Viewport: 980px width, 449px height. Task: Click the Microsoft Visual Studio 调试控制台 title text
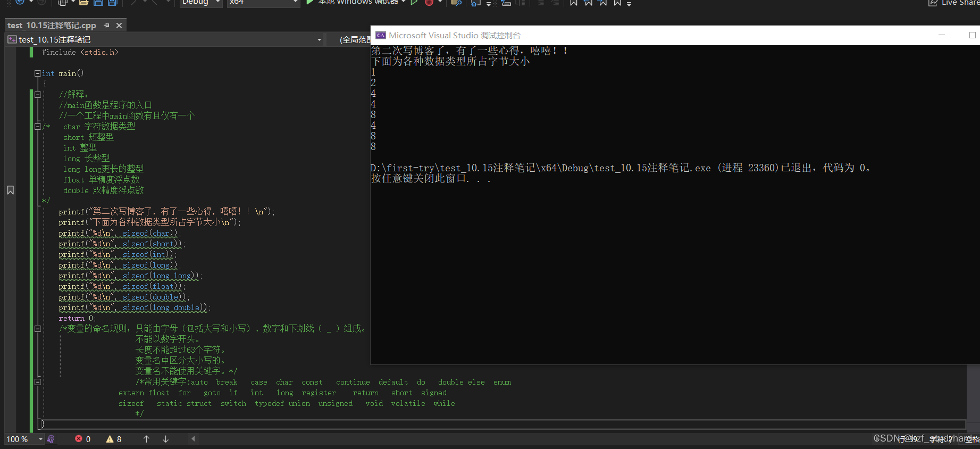455,35
